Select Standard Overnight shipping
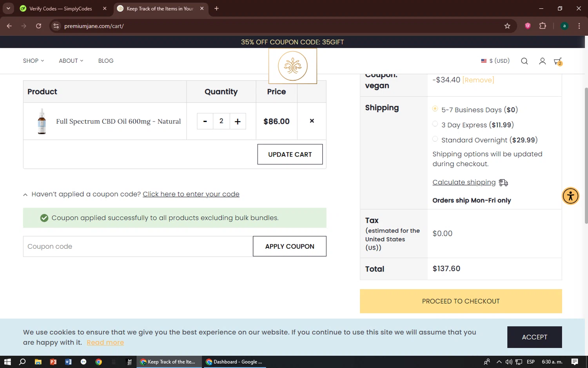 point(435,139)
